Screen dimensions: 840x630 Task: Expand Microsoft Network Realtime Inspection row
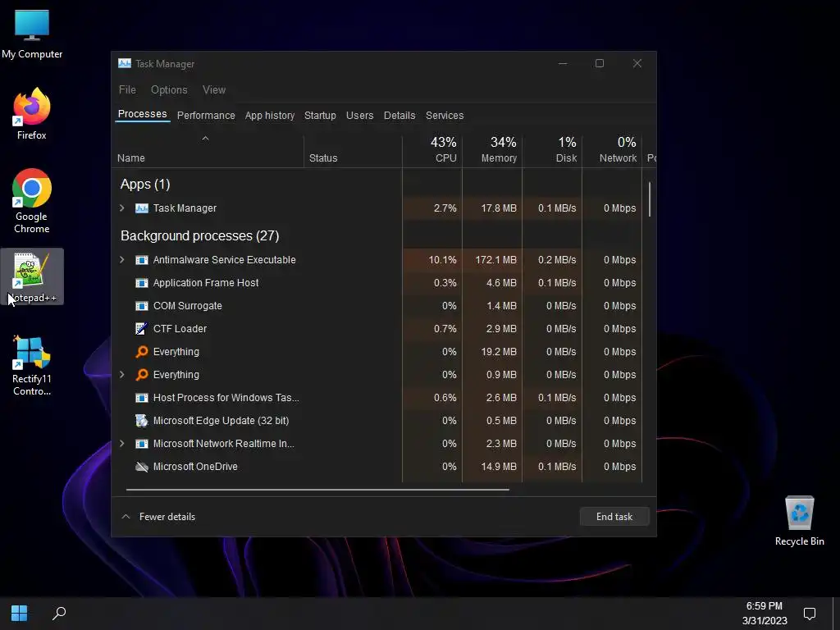tap(122, 444)
